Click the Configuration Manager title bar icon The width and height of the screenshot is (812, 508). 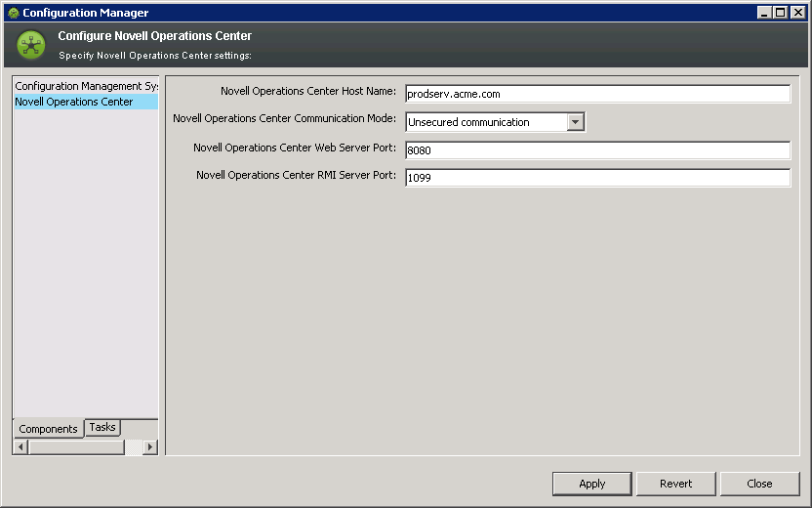click(14, 13)
